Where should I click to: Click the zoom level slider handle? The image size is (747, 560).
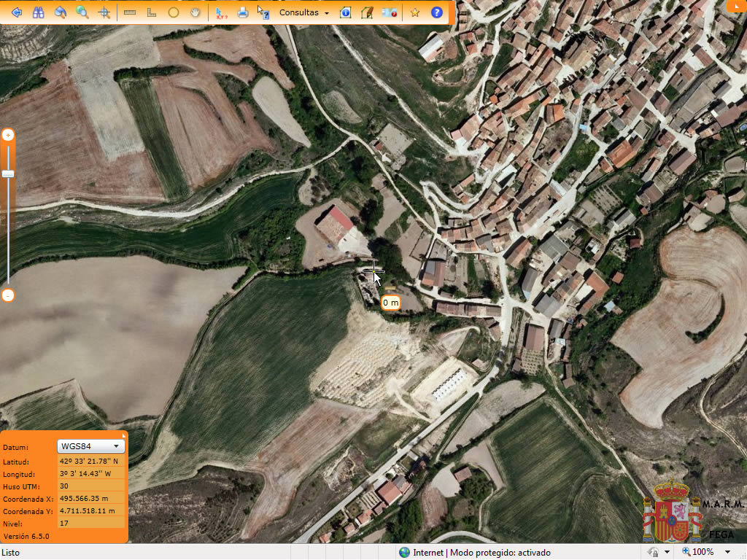[8, 174]
